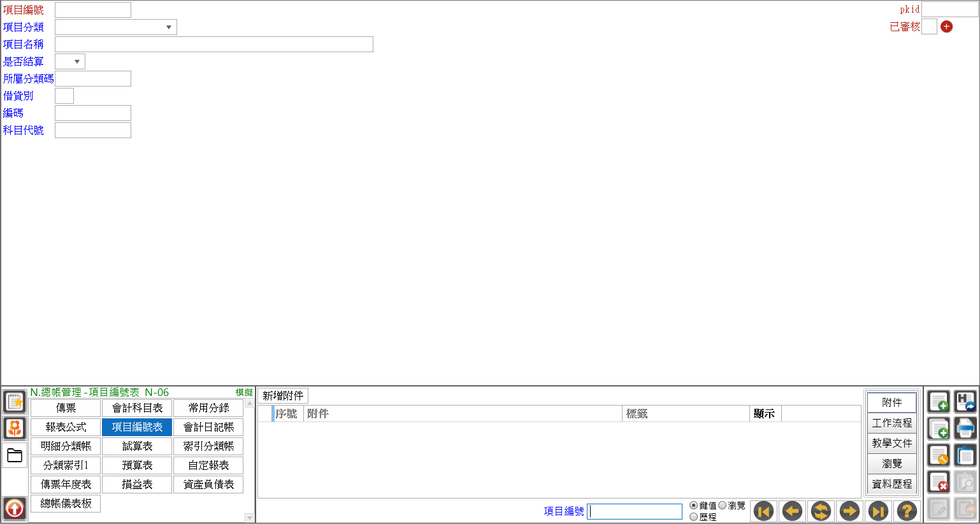Click module list scroll-up arrow

(250, 404)
